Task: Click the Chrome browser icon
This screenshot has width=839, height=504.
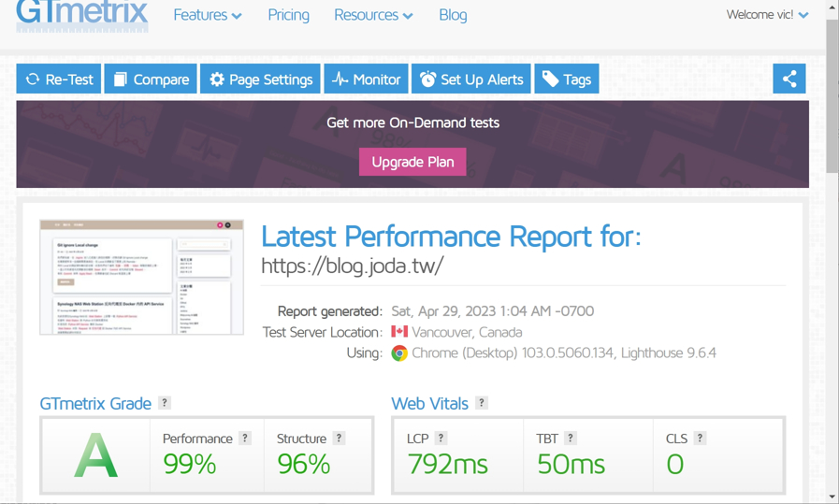Action: tap(399, 353)
